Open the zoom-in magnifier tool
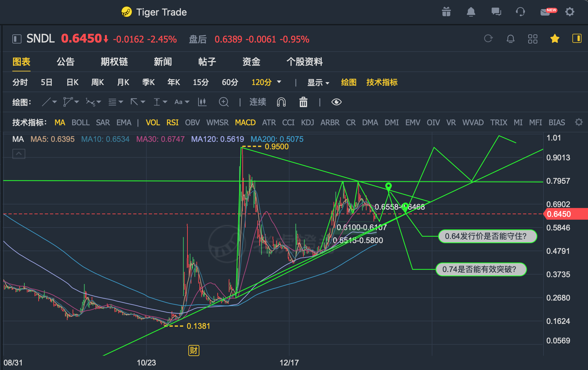 click(x=224, y=102)
